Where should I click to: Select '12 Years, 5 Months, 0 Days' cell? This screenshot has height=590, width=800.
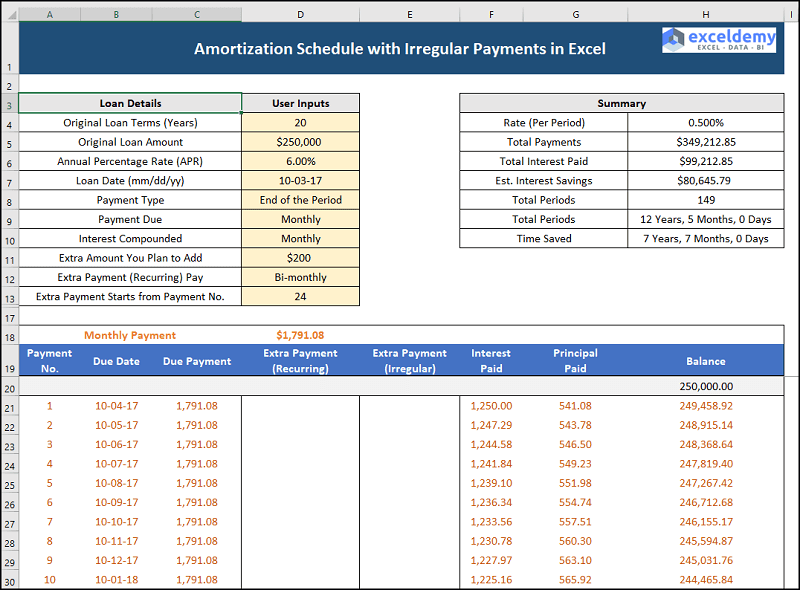tap(706, 219)
